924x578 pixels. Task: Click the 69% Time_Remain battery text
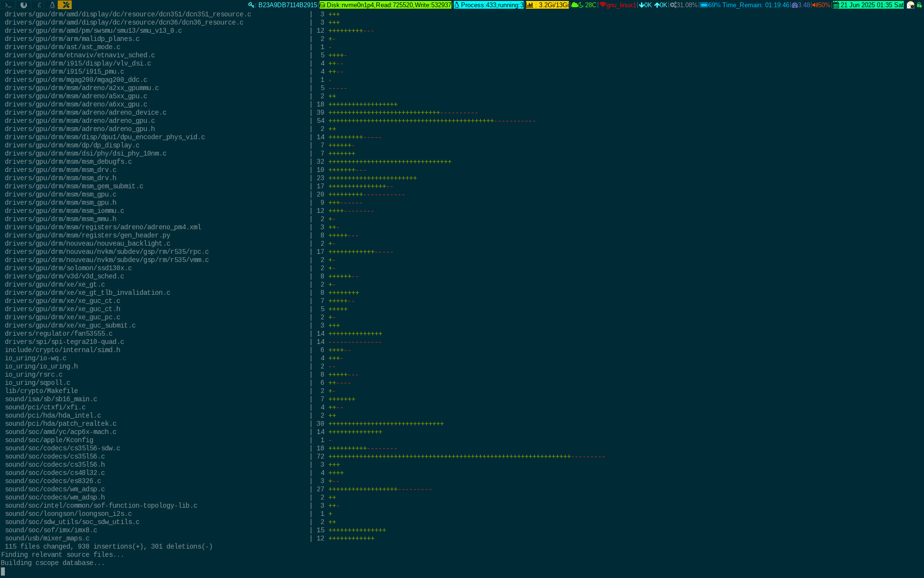pos(749,5)
